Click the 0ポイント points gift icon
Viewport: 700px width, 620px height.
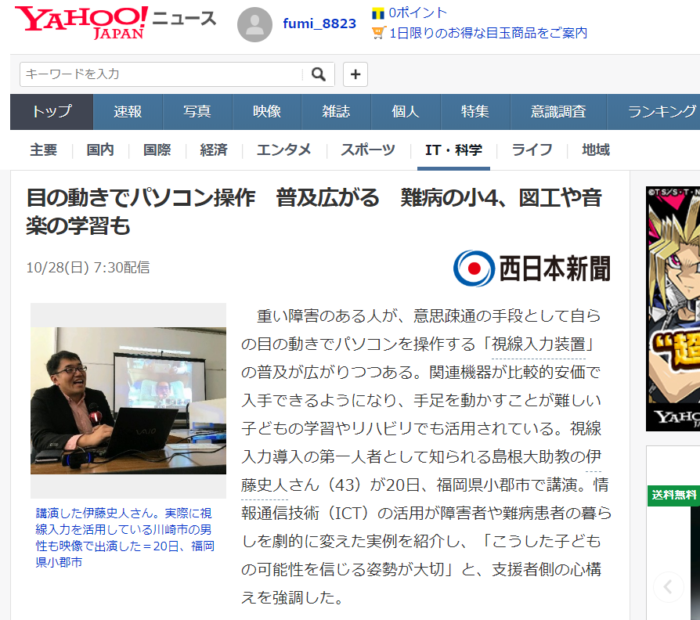[x=378, y=13]
